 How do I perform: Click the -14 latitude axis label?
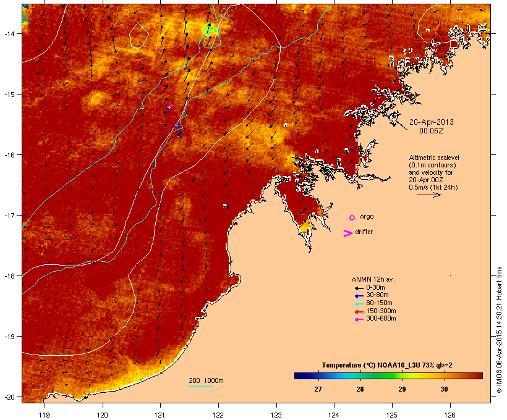pos(9,33)
